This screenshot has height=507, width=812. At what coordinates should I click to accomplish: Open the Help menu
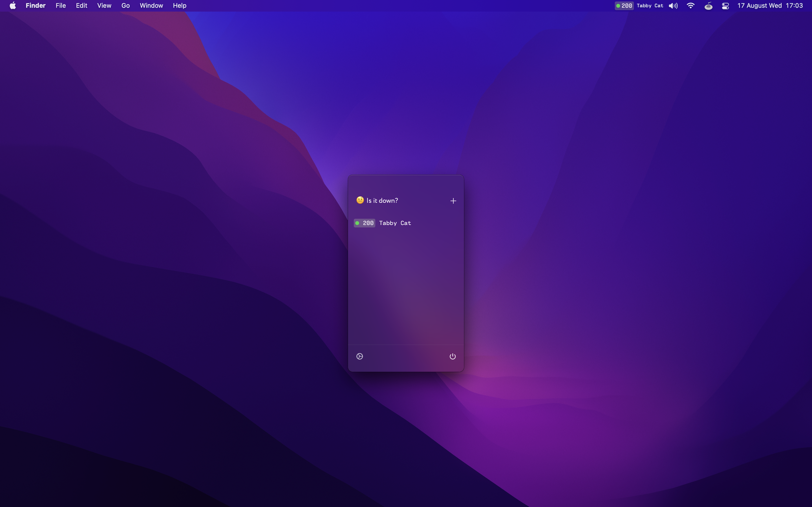(x=180, y=6)
